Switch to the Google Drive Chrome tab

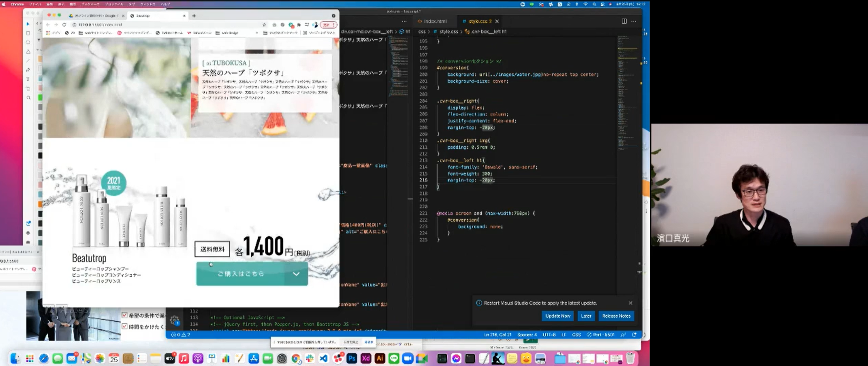96,16
